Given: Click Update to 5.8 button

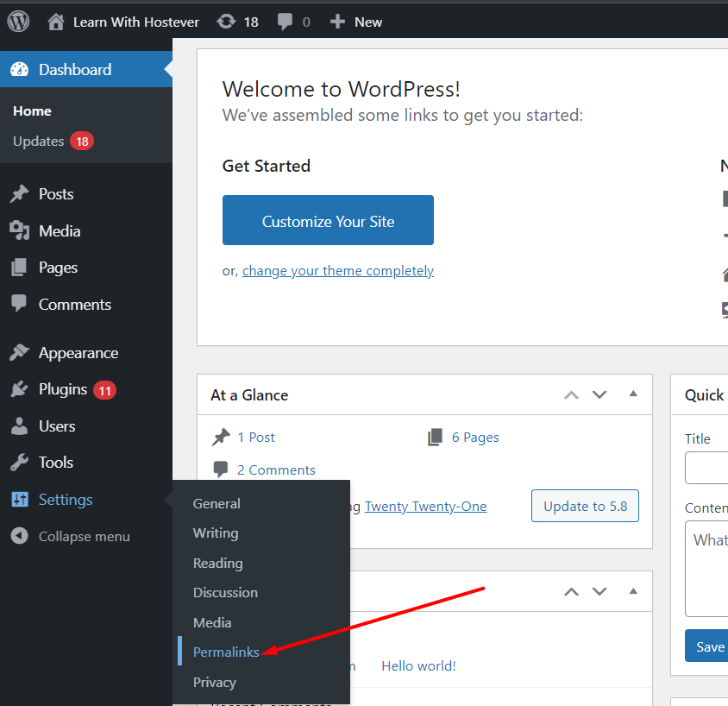Looking at the screenshot, I should pyautogui.click(x=585, y=506).
